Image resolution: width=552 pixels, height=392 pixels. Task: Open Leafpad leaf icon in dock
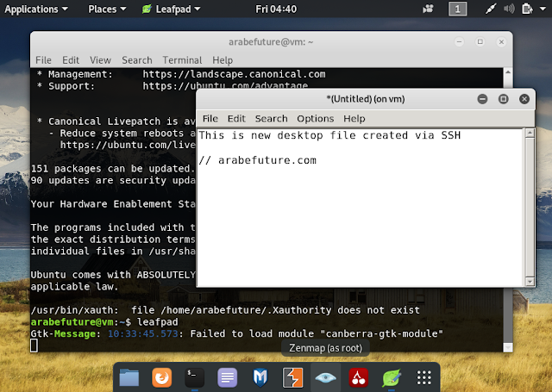(392, 377)
